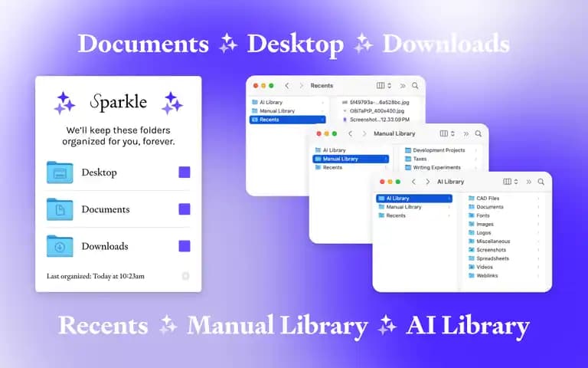Show more toolbar items in Recents window
Image resolution: width=588 pixels, height=368 pixels.
point(403,86)
